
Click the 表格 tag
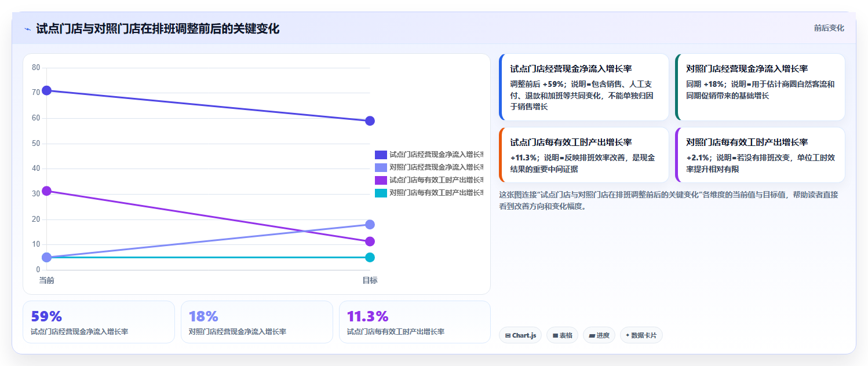562,335
